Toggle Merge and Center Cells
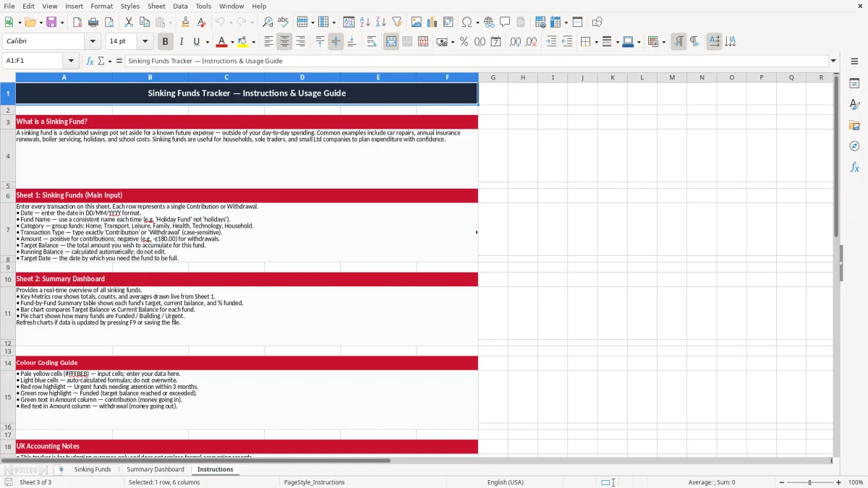Screen dimensions: 868x488 [391, 42]
